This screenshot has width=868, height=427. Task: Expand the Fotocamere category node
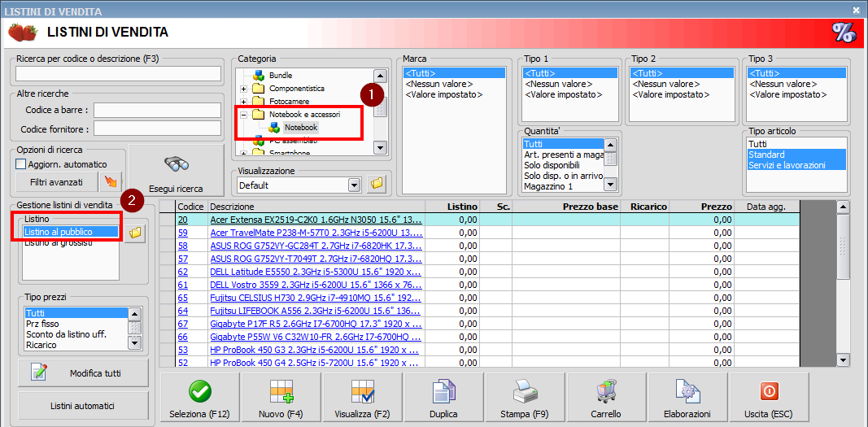pos(243,102)
